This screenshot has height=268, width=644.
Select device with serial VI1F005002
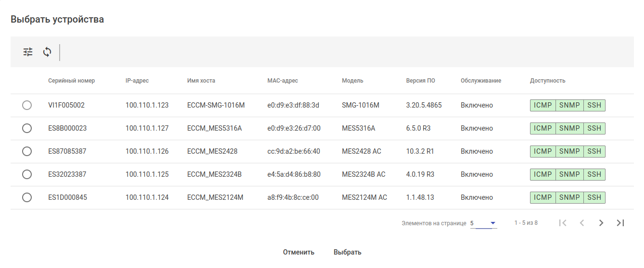tap(27, 105)
